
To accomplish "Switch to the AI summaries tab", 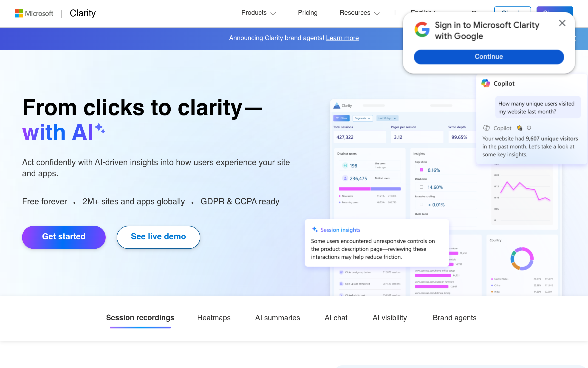I will 277,318.
